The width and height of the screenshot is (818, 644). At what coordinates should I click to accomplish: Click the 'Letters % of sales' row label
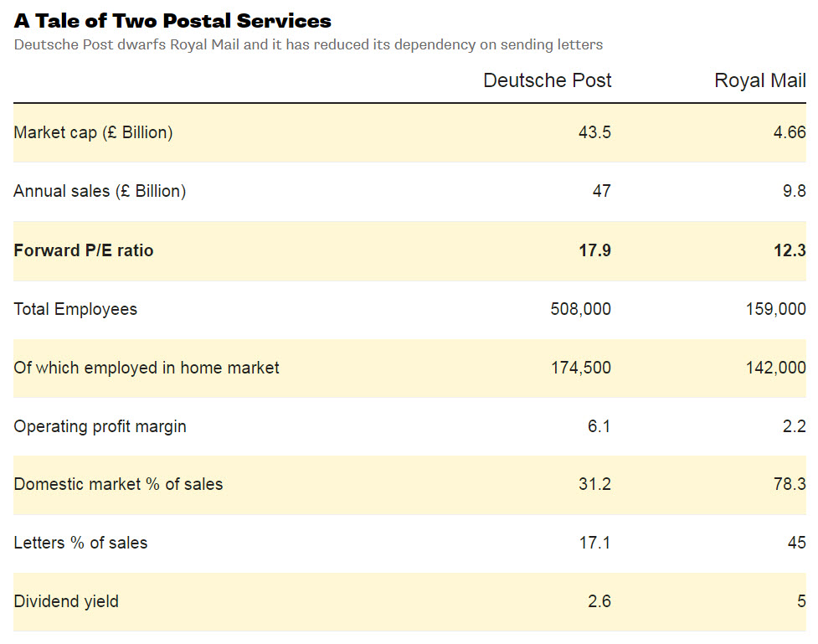coord(80,543)
